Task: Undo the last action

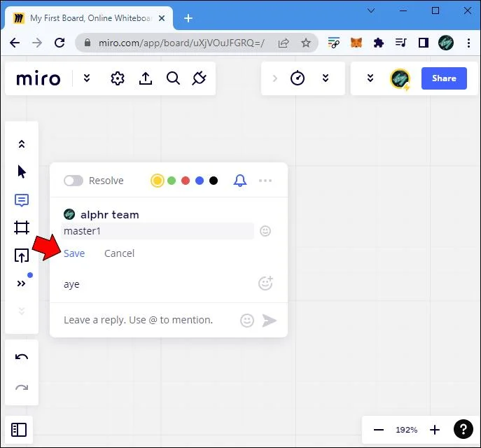Action: pos(22,357)
